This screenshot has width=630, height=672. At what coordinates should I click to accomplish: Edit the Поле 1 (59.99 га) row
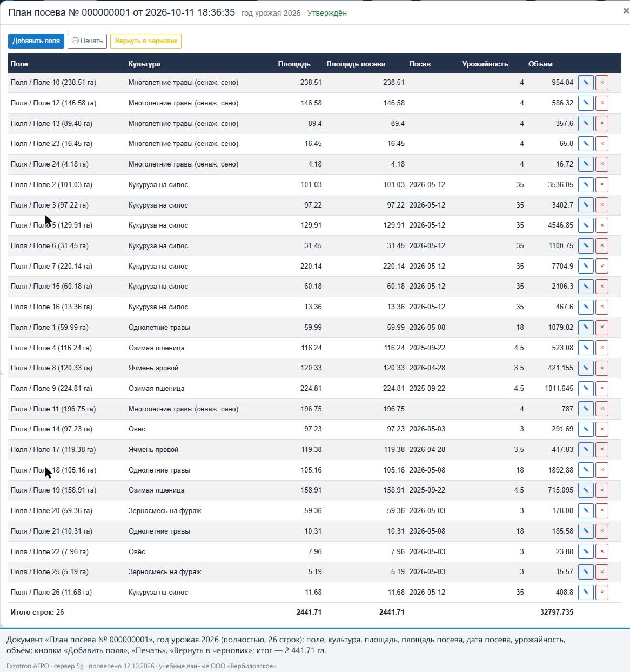pos(586,328)
